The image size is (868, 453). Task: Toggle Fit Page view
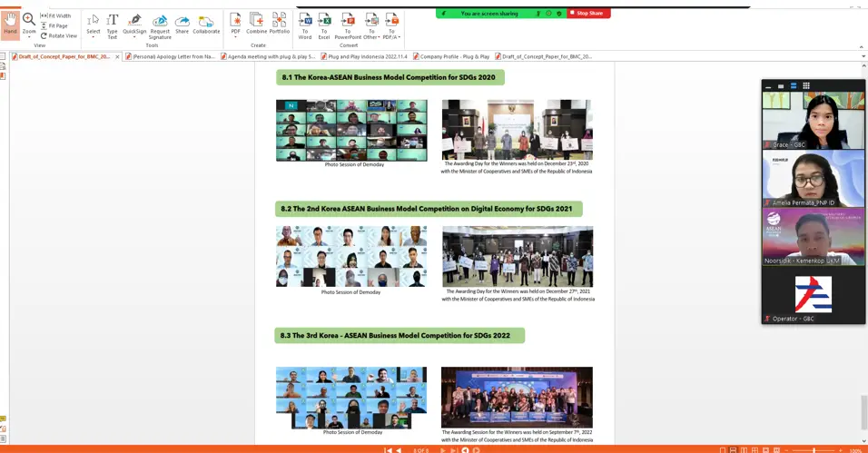tap(55, 26)
